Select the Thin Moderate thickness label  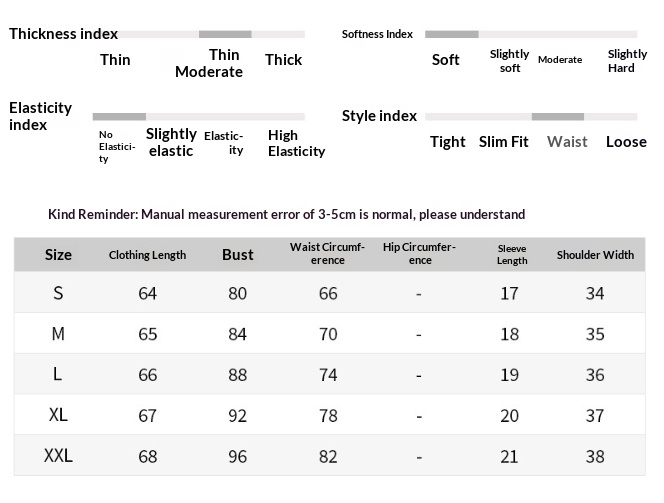click(x=209, y=64)
